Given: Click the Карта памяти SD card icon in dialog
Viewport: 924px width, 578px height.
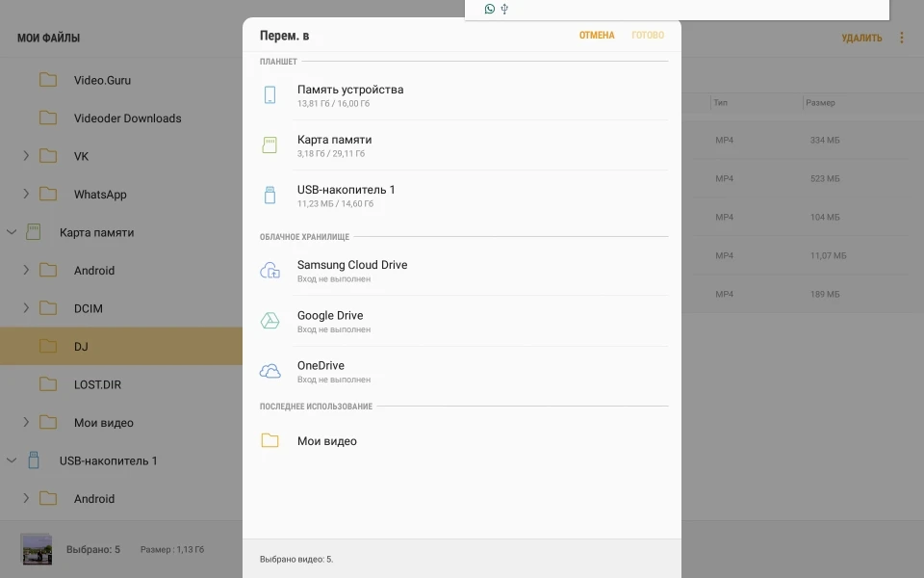Looking at the screenshot, I should [x=269, y=145].
